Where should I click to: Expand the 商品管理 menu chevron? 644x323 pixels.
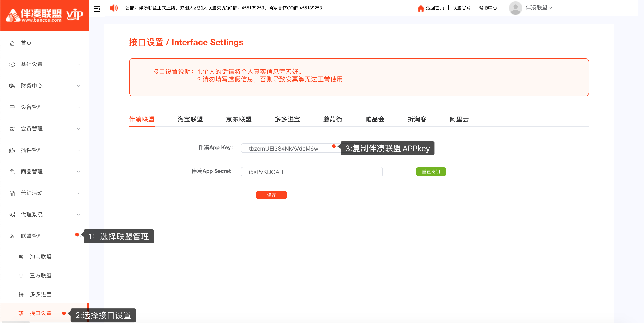pyautogui.click(x=79, y=172)
